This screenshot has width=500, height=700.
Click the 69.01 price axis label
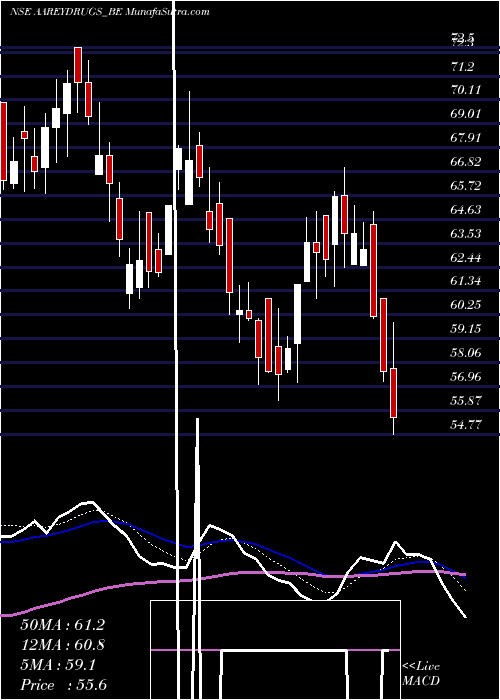click(466, 114)
